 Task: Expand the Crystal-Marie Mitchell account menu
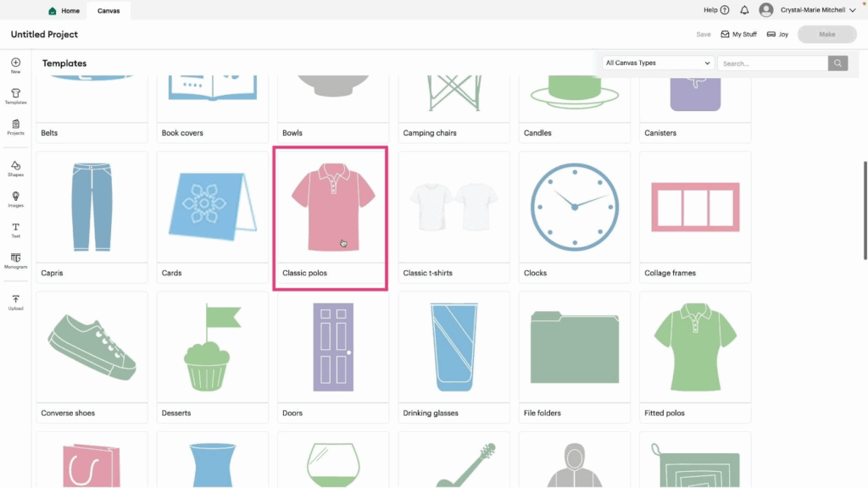818,10
